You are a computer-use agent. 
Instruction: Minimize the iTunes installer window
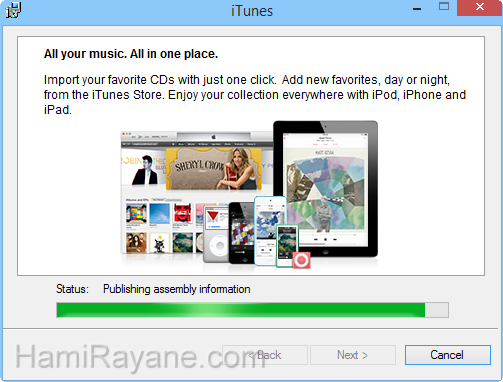point(417,9)
